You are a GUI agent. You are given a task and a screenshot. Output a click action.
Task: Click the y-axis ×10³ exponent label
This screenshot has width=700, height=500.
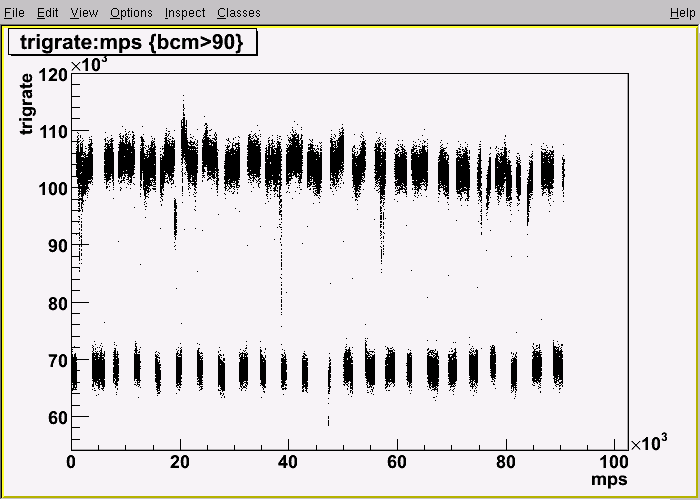tap(89, 63)
